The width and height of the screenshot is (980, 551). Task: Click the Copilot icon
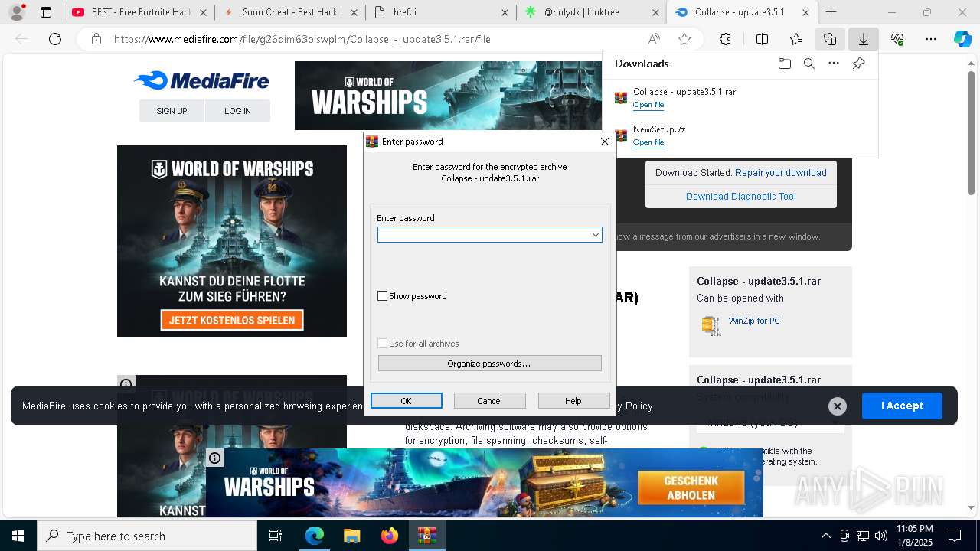click(x=963, y=39)
